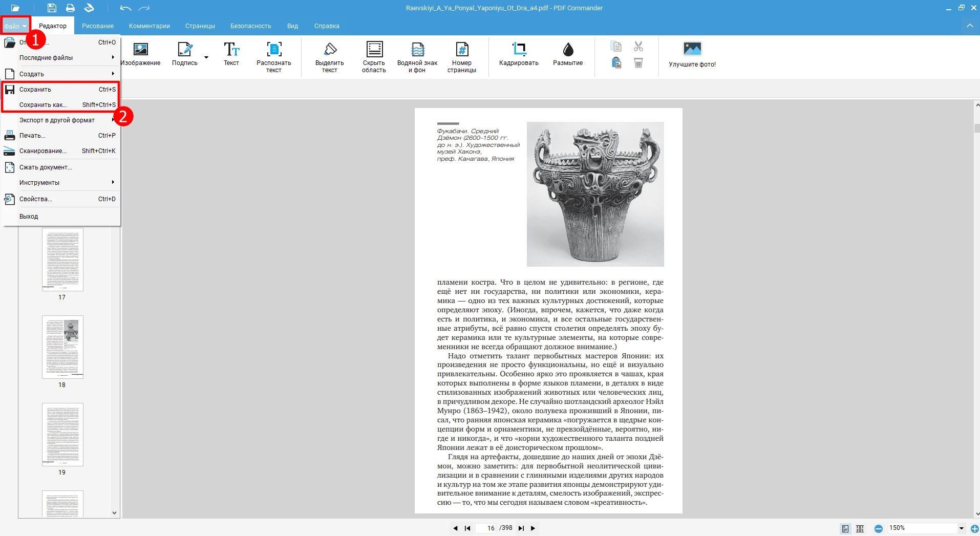
Task: Click the save floppy icon in title bar
Action: [52, 8]
